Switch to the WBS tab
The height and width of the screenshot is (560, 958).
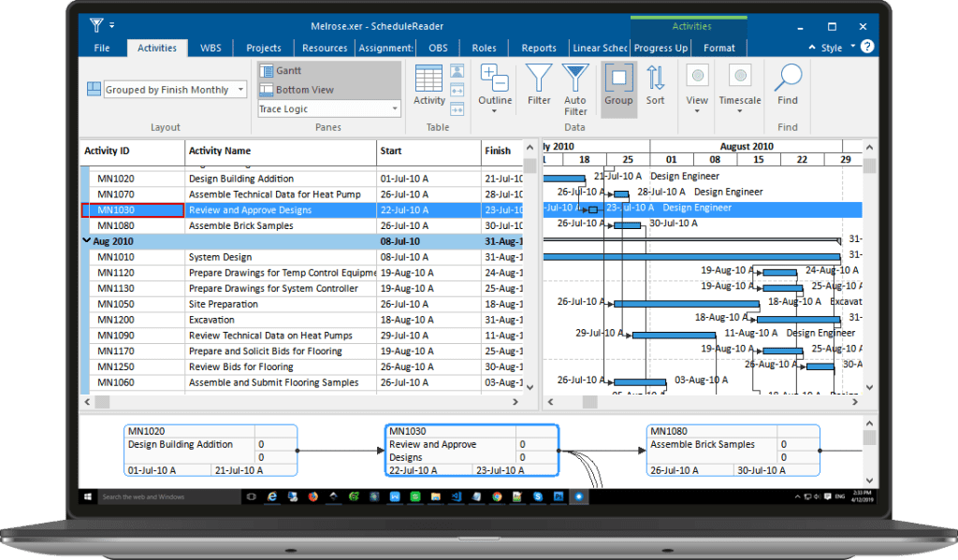210,47
